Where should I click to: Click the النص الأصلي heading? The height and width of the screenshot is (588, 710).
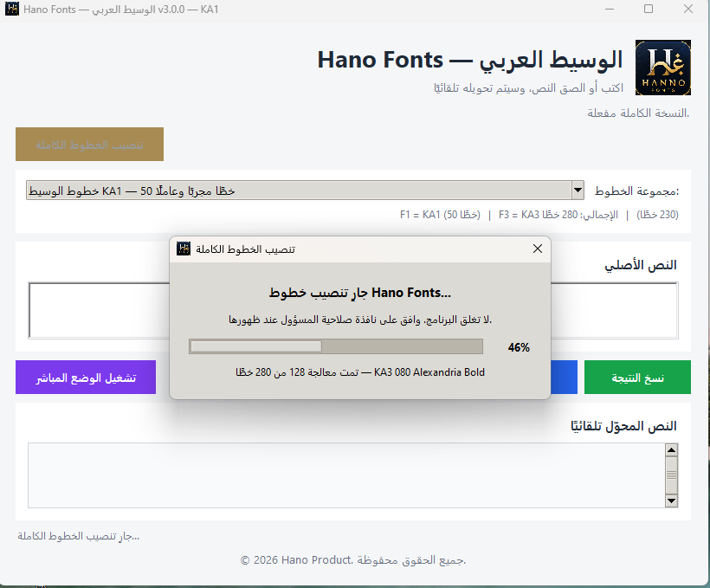[x=640, y=265]
